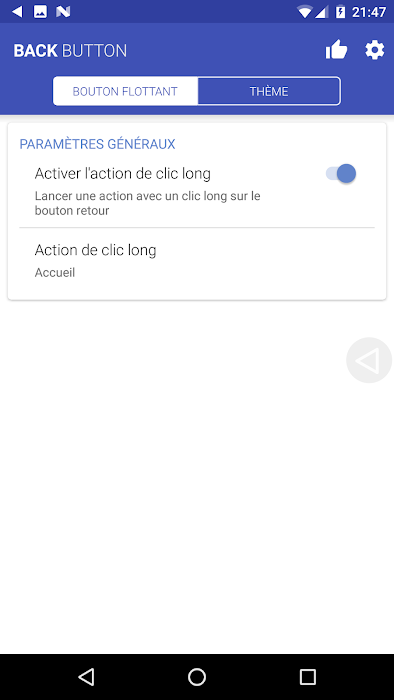Tap the floating back button overlay
Screen dimensions: 394x700
(x=369, y=360)
